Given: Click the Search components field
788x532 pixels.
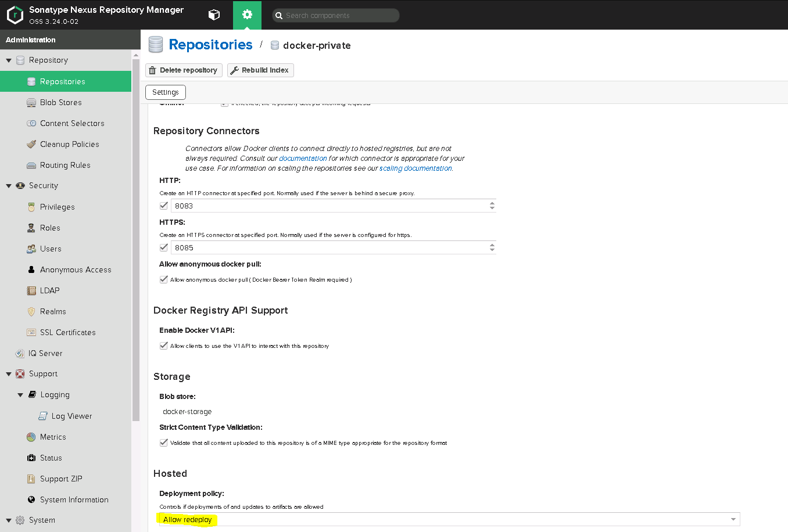Looking at the screenshot, I should click(336, 16).
